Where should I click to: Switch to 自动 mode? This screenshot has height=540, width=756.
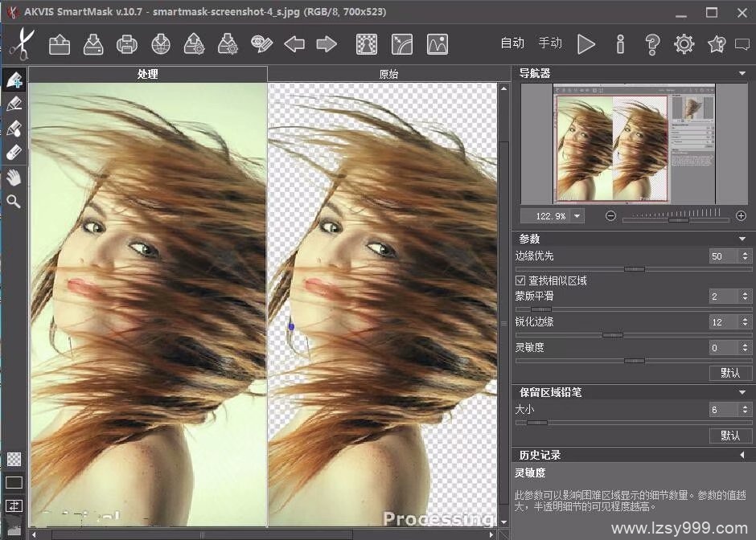512,43
